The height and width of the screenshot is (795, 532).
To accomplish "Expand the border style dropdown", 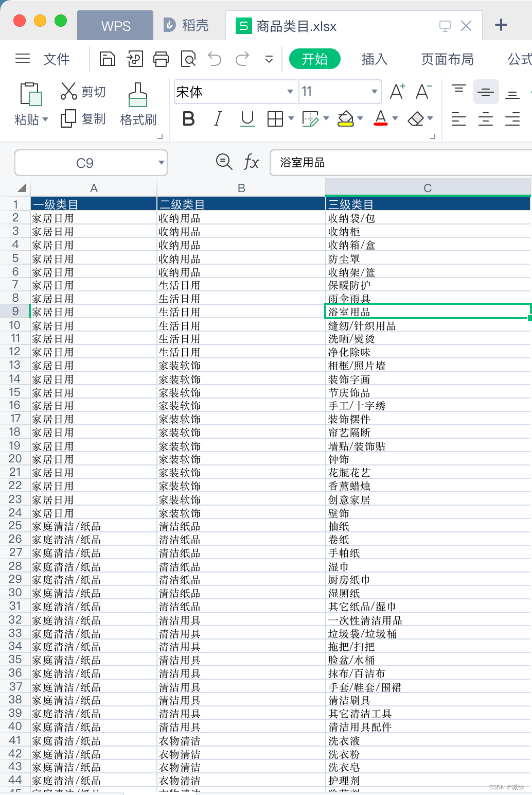I will click(x=291, y=119).
